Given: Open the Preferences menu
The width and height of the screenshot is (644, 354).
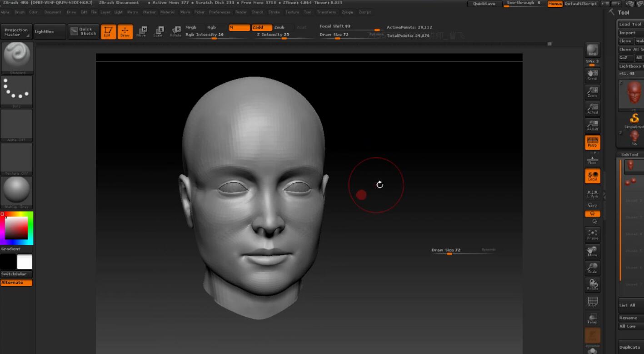Looking at the screenshot, I should point(220,12).
